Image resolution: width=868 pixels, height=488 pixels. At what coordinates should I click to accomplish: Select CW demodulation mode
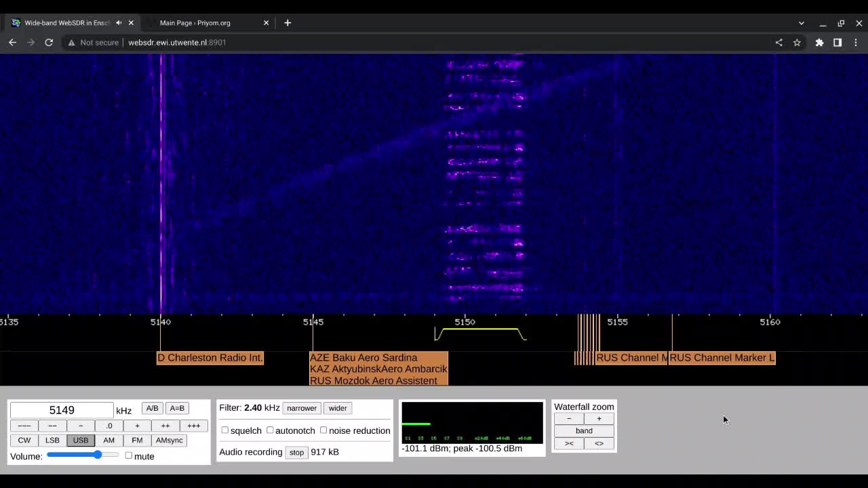tap(24, 440)
